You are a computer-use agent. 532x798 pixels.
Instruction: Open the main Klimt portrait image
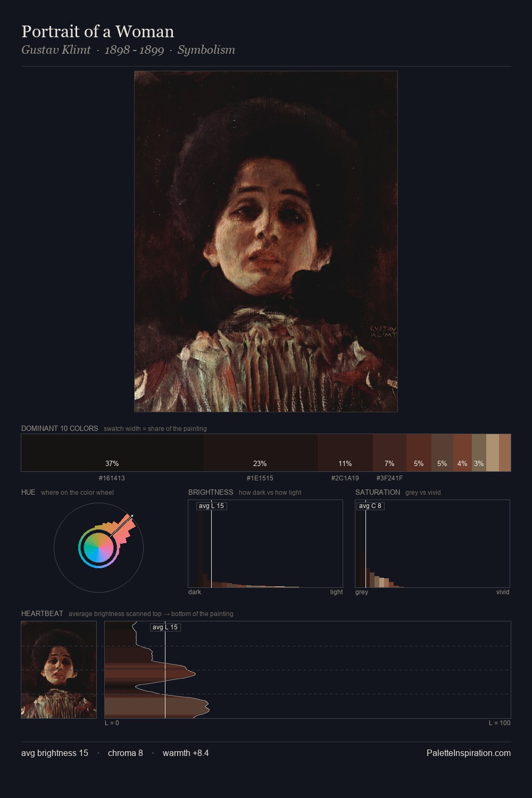point(266,242)
